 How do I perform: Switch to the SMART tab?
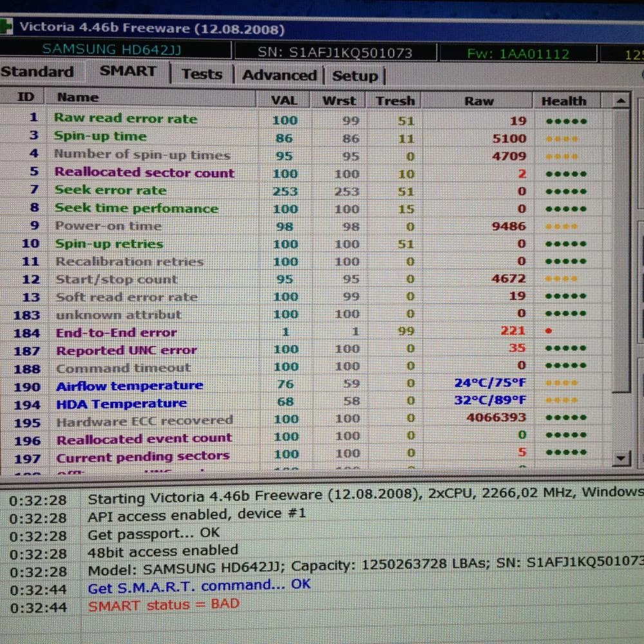[x=128, y=71]
